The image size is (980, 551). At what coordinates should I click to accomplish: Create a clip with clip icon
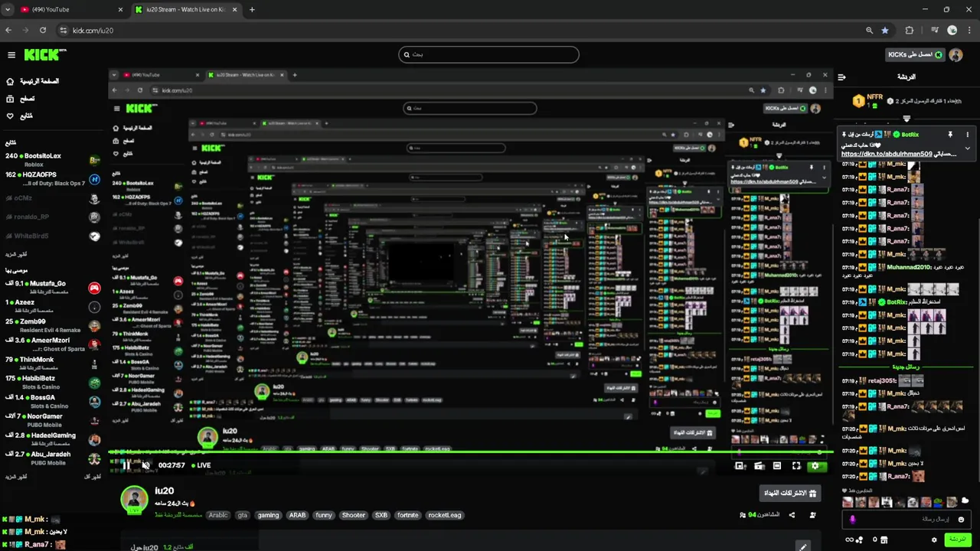click(x=759, y=465)
